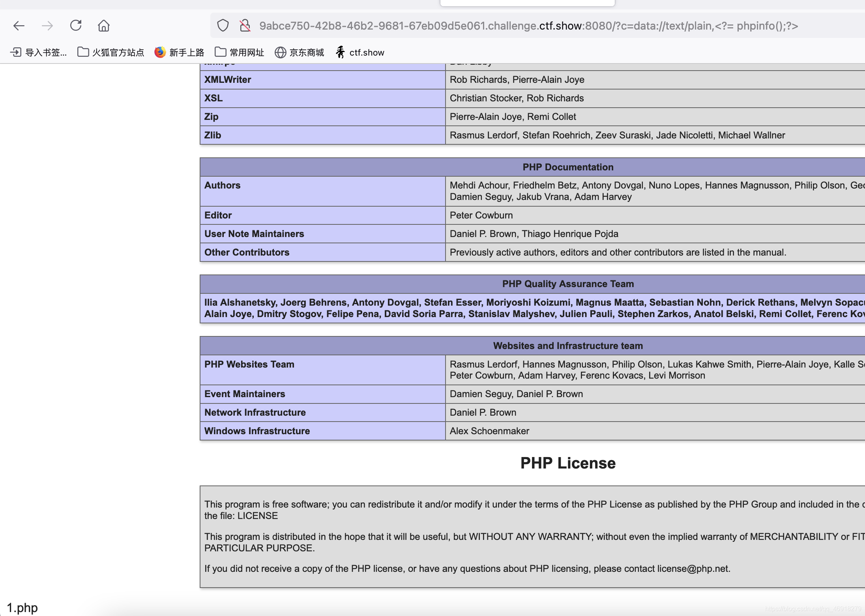
Task: Click the 1.php download item
Action: [22, 608]
